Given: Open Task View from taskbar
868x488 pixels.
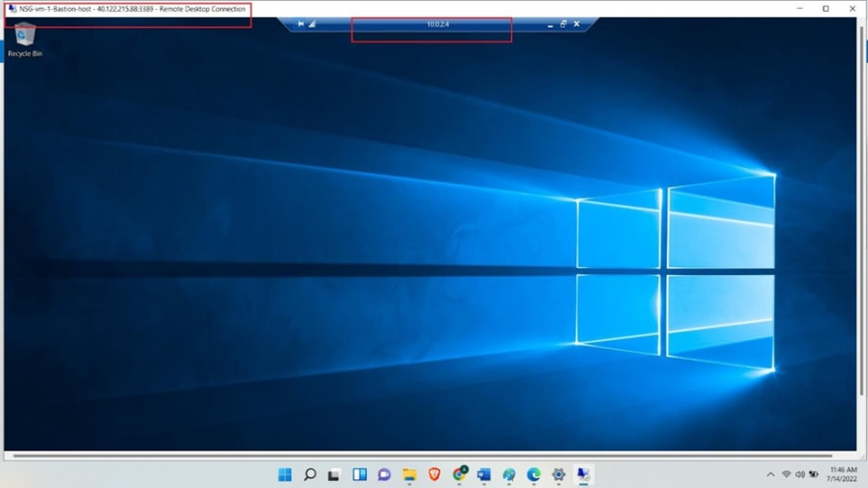Looking at the screenshot, I should (x=333, y=475).
